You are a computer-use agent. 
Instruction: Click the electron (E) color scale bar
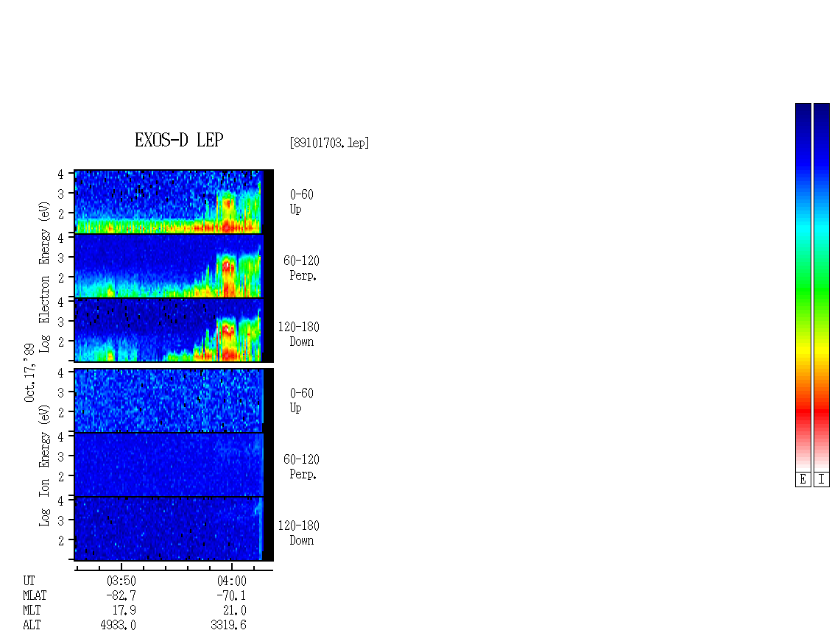pyautogui.click(x=803, y=287)
